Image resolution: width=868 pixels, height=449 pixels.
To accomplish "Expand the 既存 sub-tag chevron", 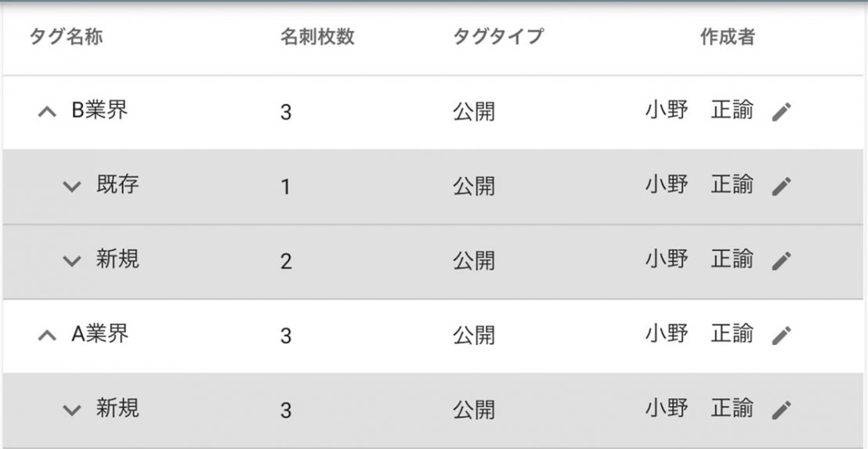I will (x=72, y=186).
